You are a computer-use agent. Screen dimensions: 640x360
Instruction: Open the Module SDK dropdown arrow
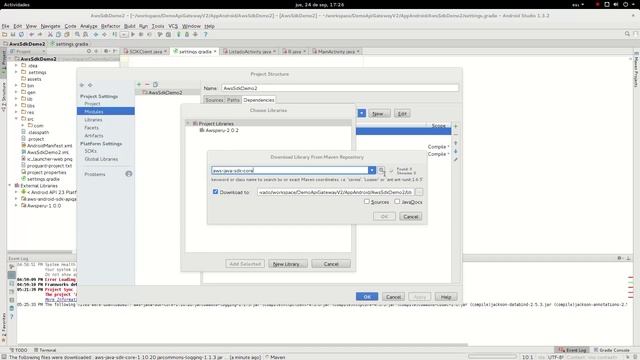(x=362, y=113)
